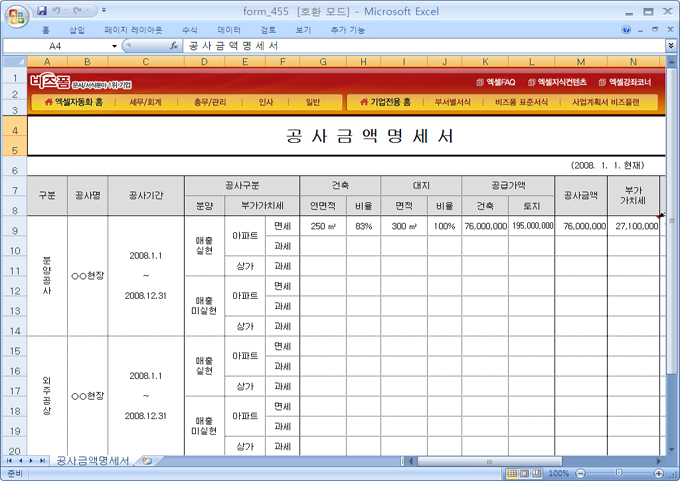This screenshot has width=680, height=481.
Task: Open the 세무/회계 banner link
Action: pos(146,102)
